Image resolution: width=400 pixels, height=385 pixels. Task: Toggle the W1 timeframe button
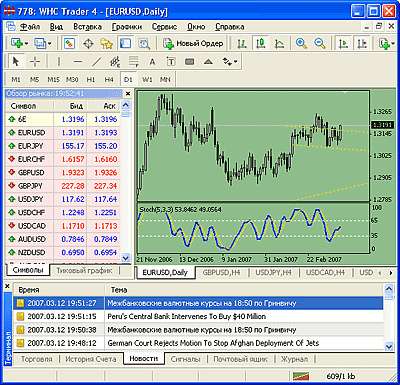pos(147,80)
